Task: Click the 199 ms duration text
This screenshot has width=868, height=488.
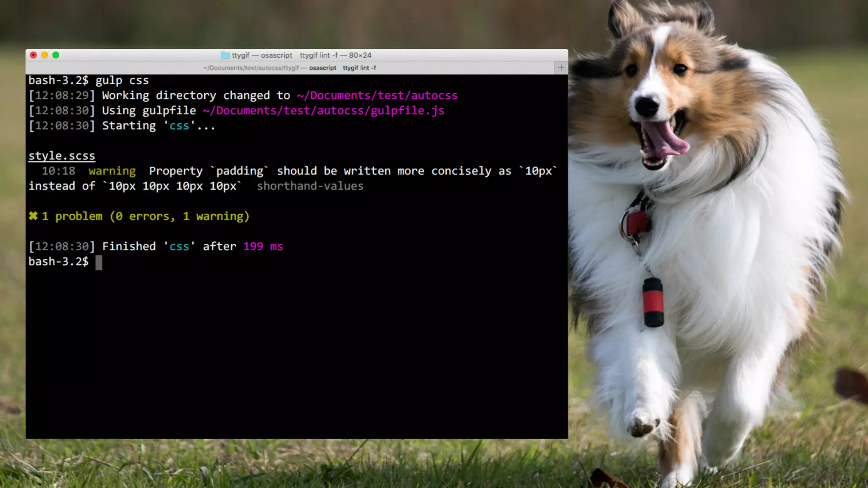Action: pyautogui.click(x=263, y=247)
